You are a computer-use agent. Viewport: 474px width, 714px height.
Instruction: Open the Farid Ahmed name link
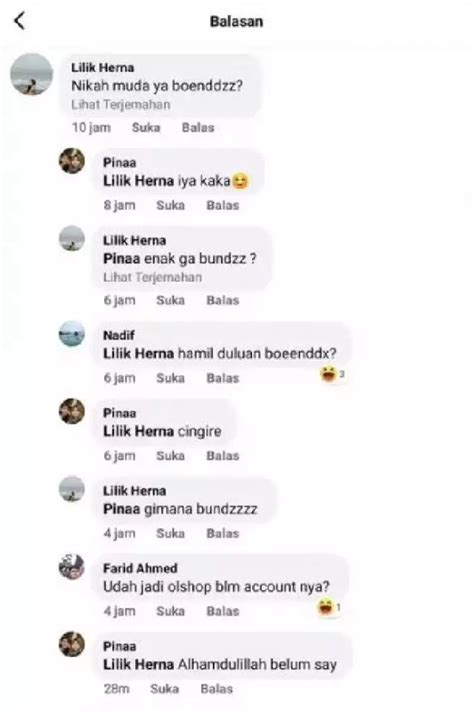[140, 568]
